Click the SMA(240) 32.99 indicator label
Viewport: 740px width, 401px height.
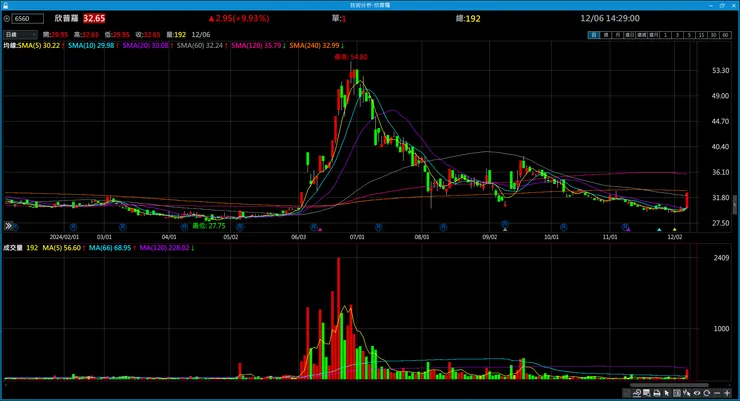click(x=314, y=45)
